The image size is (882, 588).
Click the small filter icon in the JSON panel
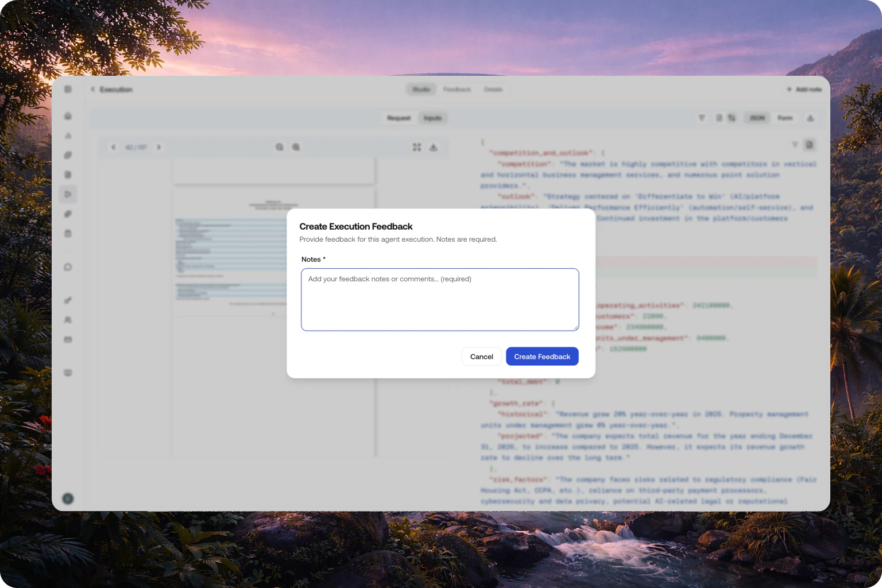tap(795, 145)
